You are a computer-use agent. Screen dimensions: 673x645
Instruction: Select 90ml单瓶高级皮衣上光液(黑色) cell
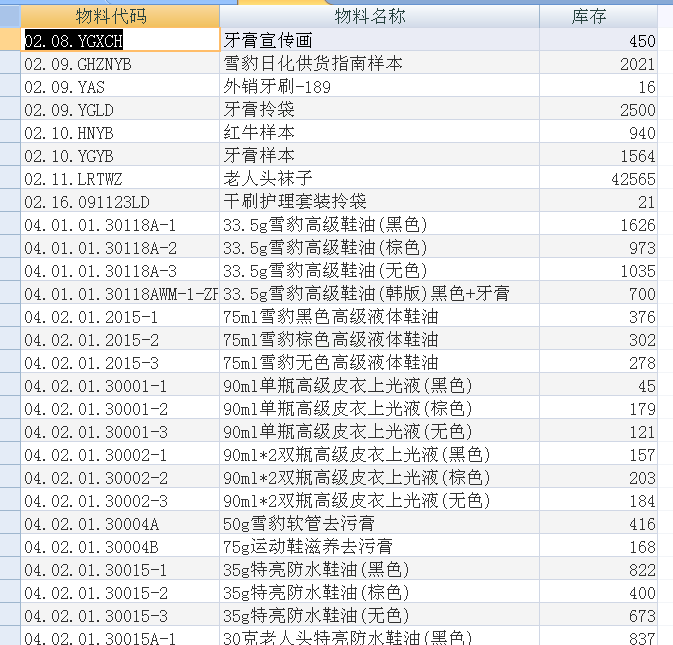tap(379, 386)
